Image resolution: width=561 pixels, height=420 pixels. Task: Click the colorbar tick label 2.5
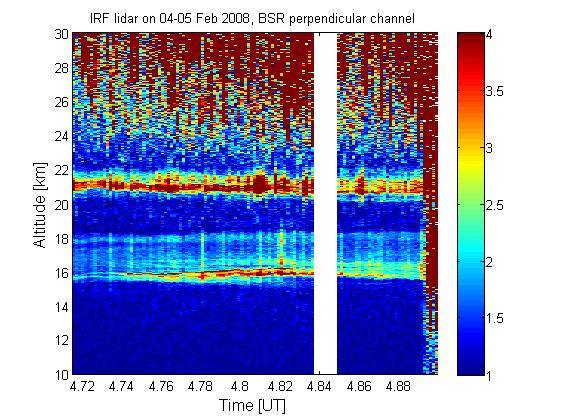(494, 205)
